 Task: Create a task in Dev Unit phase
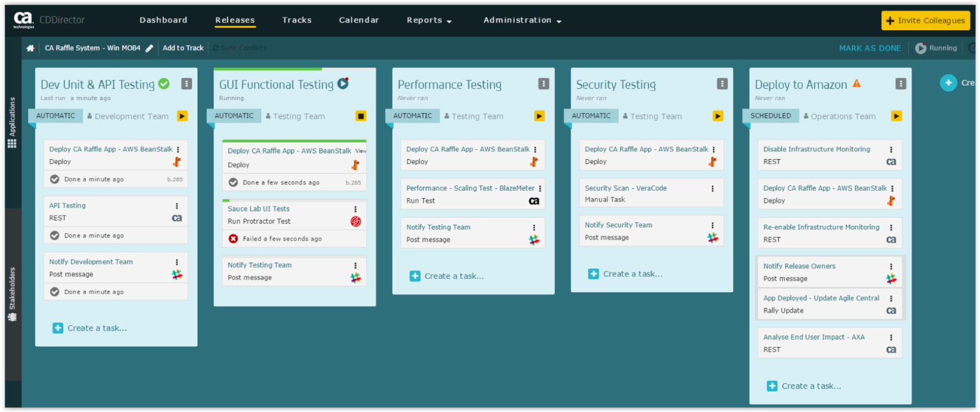pos(90,328)
